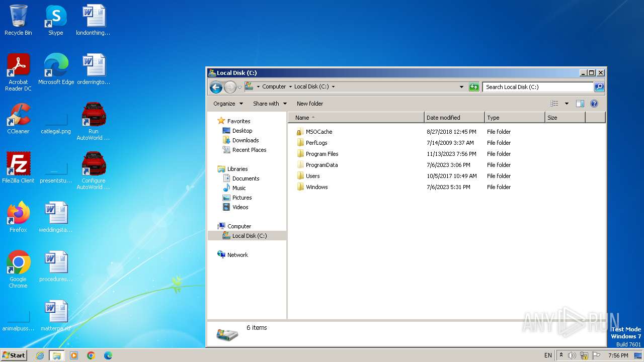Click the search magnifier icon

point(599,87)
